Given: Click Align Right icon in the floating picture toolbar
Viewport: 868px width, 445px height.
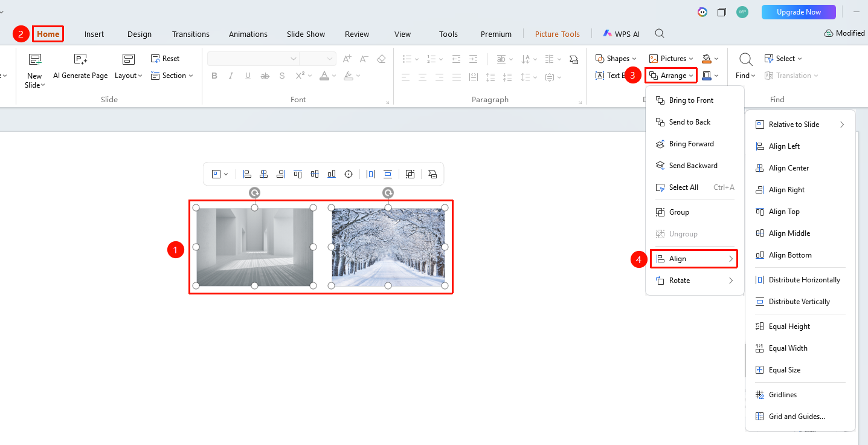Looking at the screenshot, I should [x=280, y=174].
